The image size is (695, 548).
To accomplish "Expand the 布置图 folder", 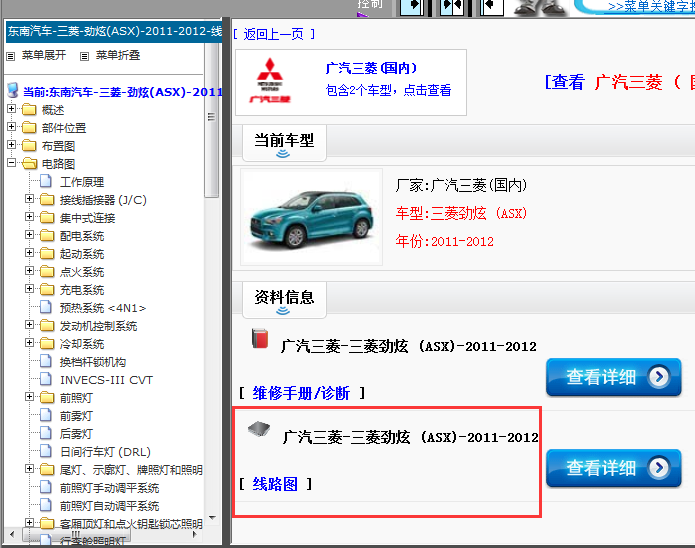I will [x=12, y=145].
